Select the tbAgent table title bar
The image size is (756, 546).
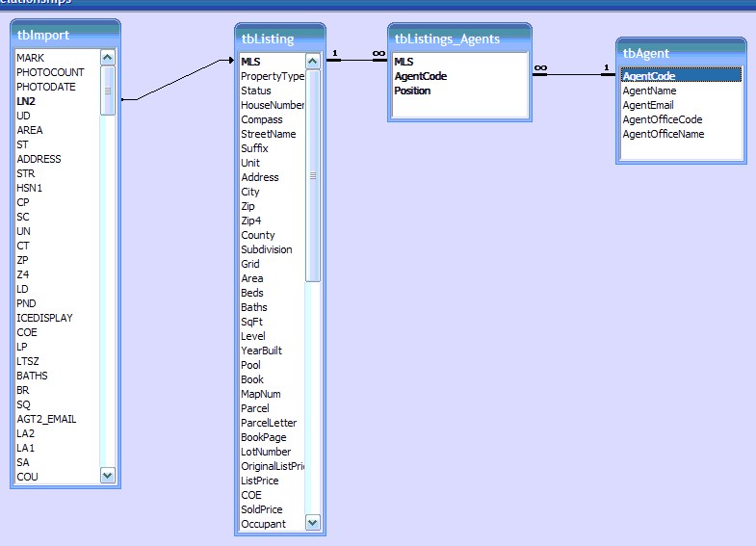(681, 53)
